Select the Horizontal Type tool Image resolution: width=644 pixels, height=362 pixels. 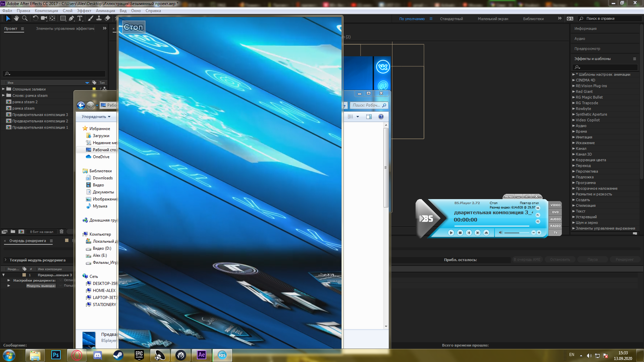pyautogui.click(x=80, y=18)
